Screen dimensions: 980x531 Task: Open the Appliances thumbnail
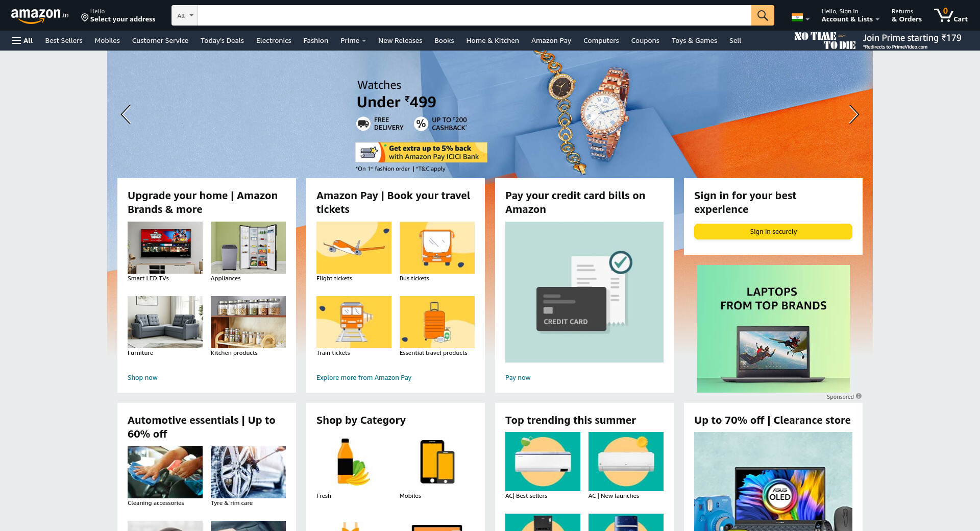pos(248,248)
